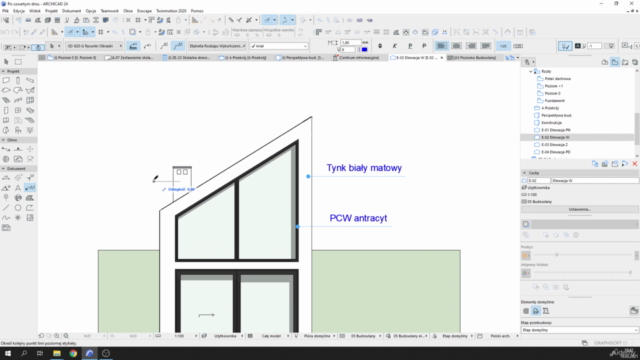Collapse the Rzuty folder in navigator

(x=531, y=71)
